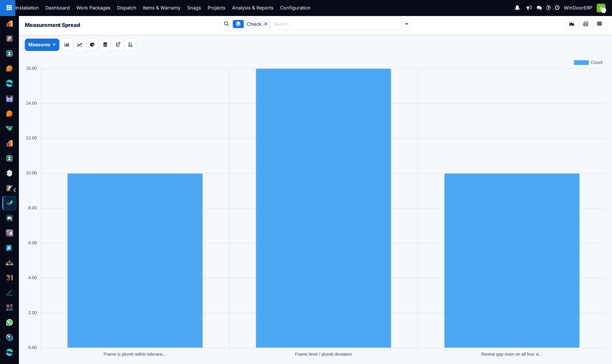Open the dollar invoice app in the sidebar
This screenshot has height=364, width=612.
pyautogui.click(x=9, y=248)
